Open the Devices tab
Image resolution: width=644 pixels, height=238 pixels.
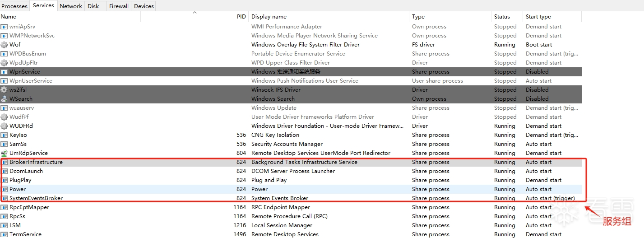point(144,6)
